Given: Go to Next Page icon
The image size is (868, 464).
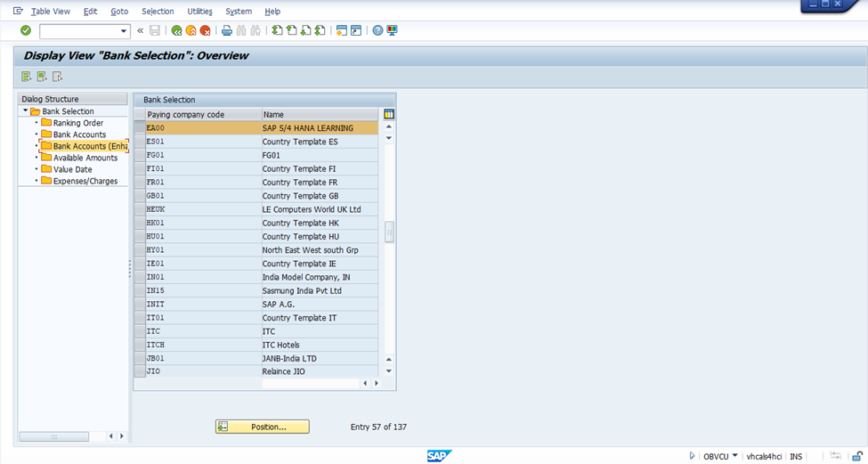Looking at the screenshot, I should (305, 30).
